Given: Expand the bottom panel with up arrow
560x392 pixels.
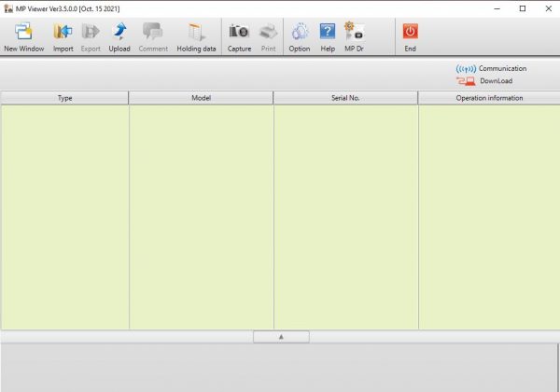Looking at the screenshot, I should coord(281,337).
